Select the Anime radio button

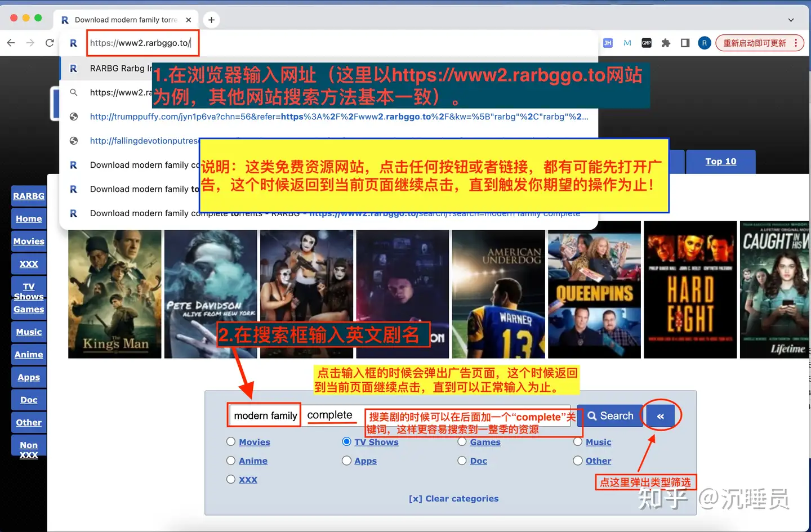(231, 461)
